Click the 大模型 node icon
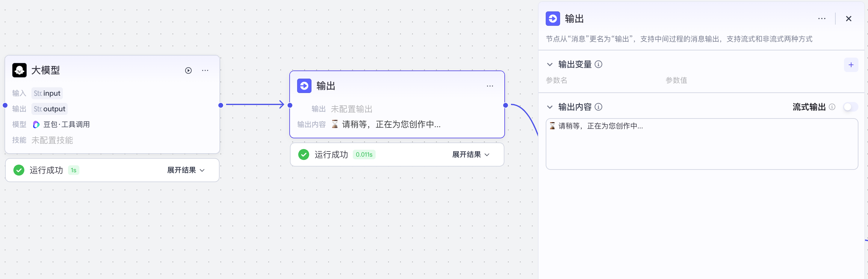The height and width of the screenshot is (279, 868). [19, 70]
